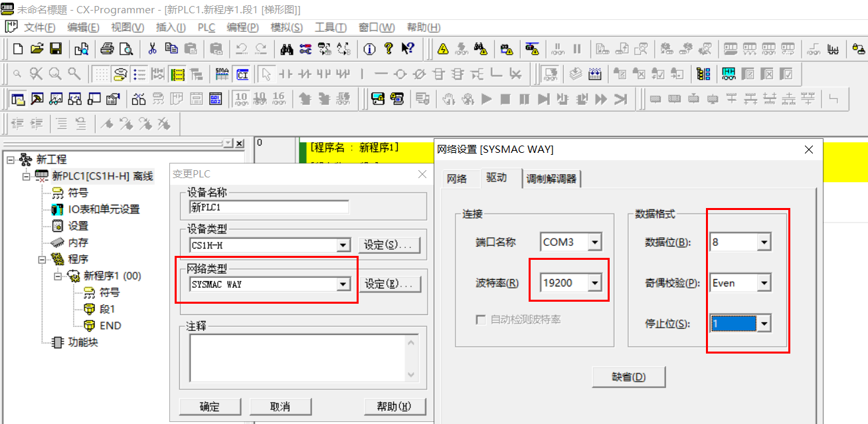The image size is (868, 424).
Task: Create a new file via toolbar icon
Action: (18, 49)
